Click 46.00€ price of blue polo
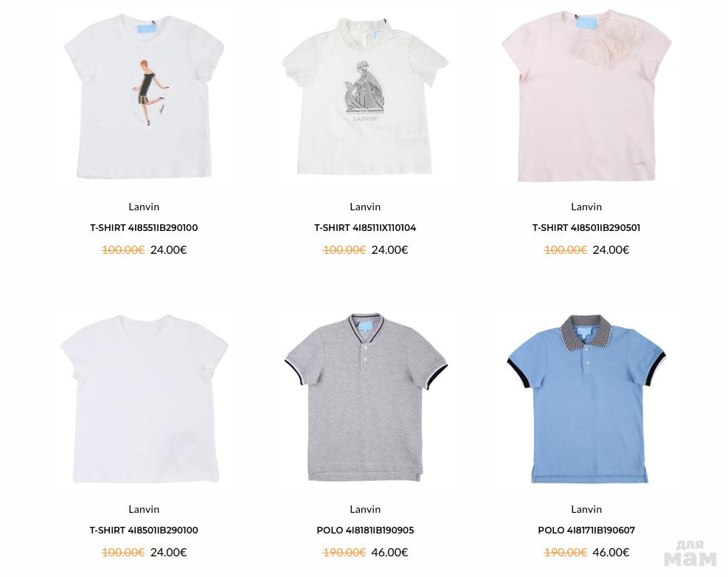The width and height of the screenshot is (728, 577). (611, 553)
